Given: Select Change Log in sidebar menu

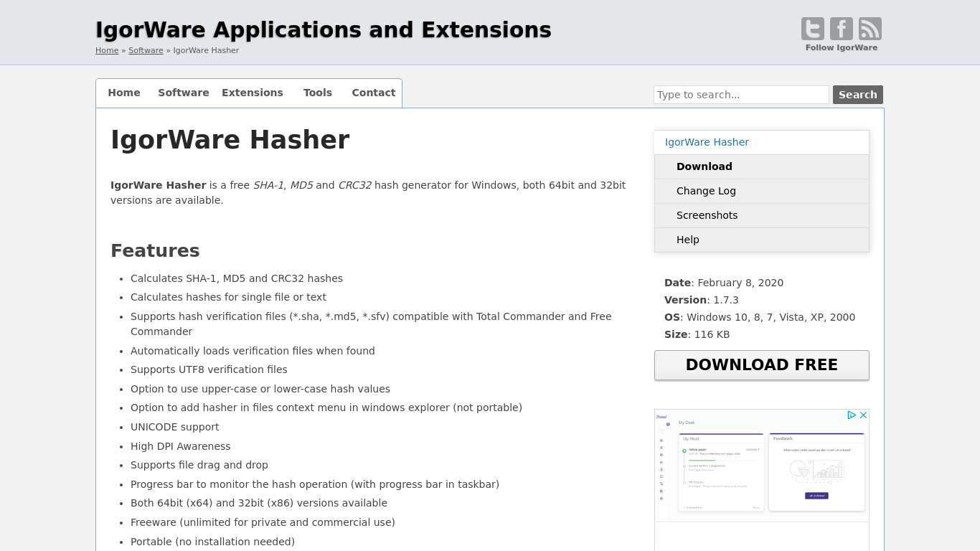Looking at the screenshot, I should [762, 191].
